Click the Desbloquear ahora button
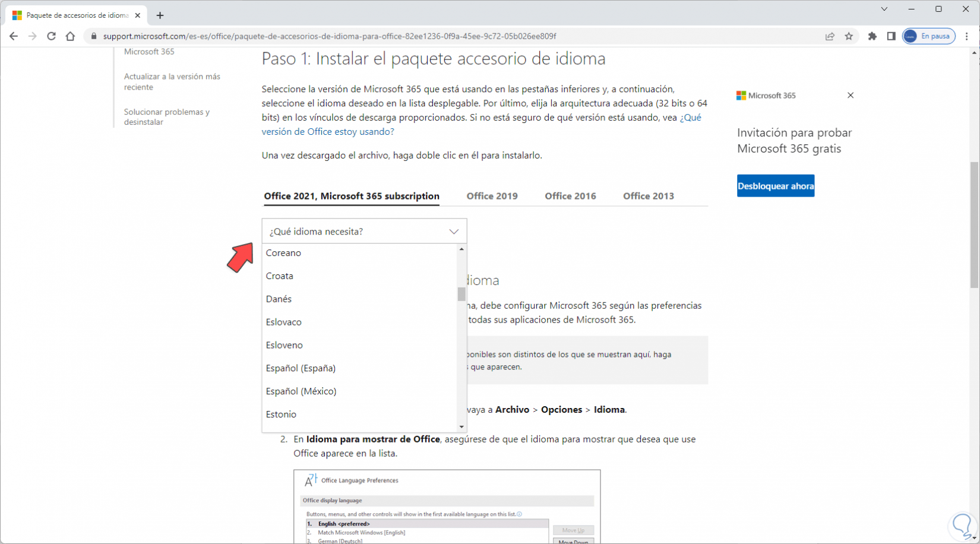The width and height of the screenshot is (980, 544). (776, 186)
